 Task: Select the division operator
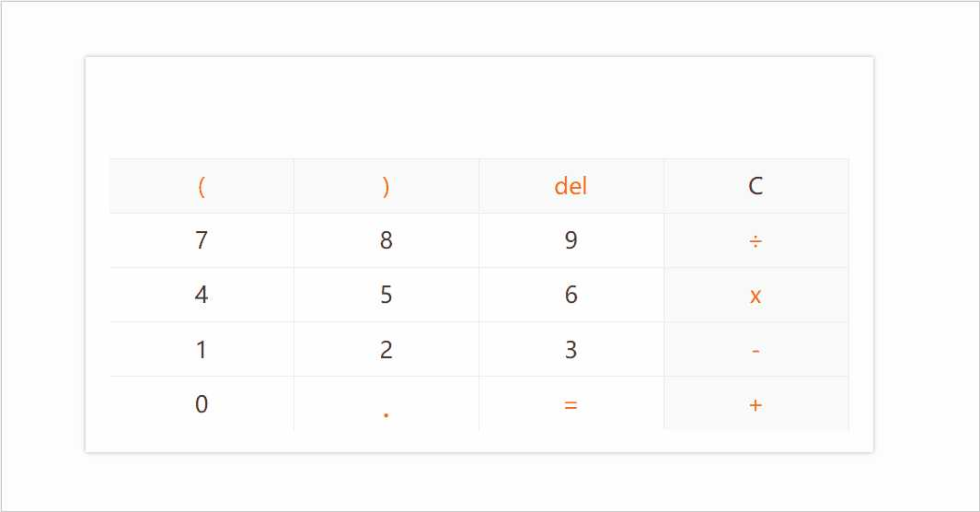click(x=755, y=240)
